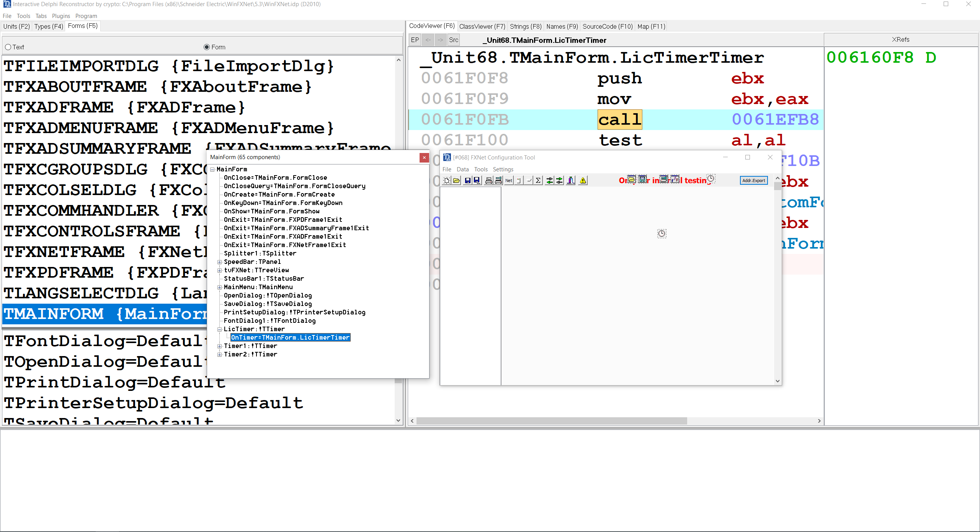Select TFXABOUTFRAME in the forms list

click(158, 87)
